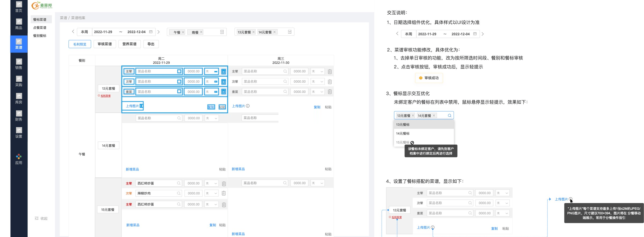Click previous week arrow in main date picker
Viewport: 644px width, 237px height.
[x=73, y=32]
